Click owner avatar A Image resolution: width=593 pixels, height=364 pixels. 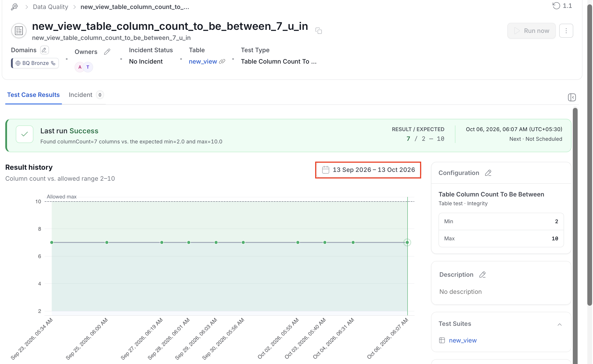[80, 67]
